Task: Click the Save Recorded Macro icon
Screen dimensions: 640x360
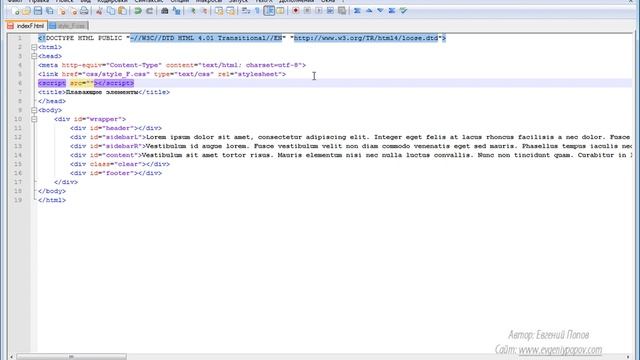Action: 342,11
